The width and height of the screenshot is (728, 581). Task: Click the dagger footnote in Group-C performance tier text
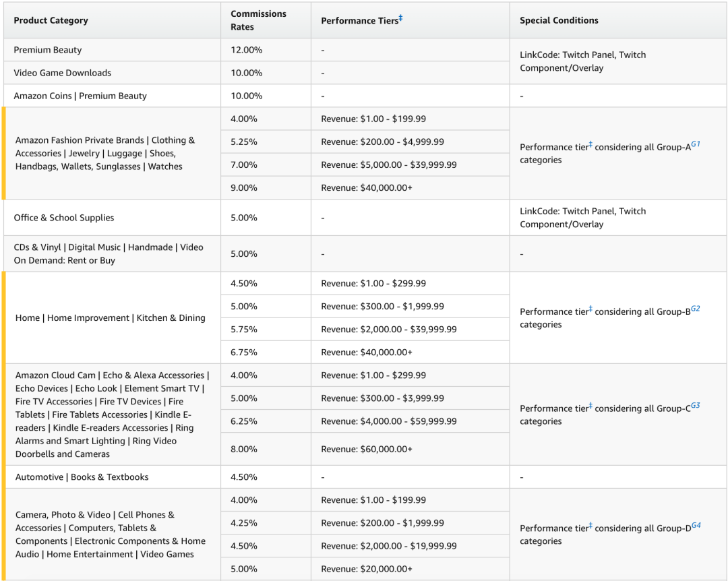point(590,406)
